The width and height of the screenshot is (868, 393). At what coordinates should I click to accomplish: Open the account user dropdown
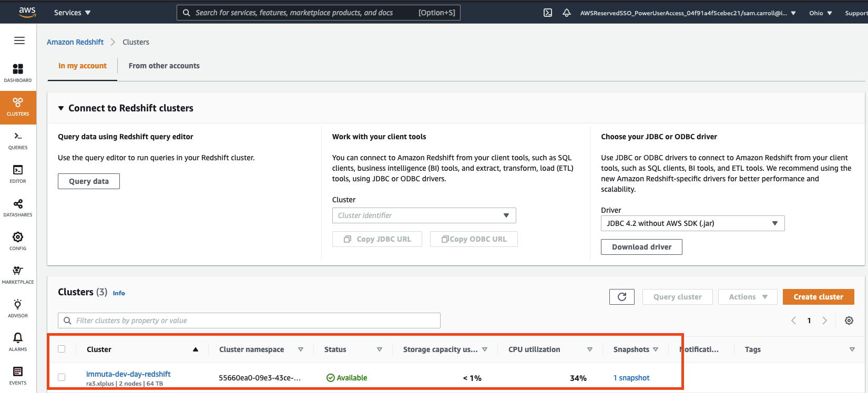[x=688, y=13]
